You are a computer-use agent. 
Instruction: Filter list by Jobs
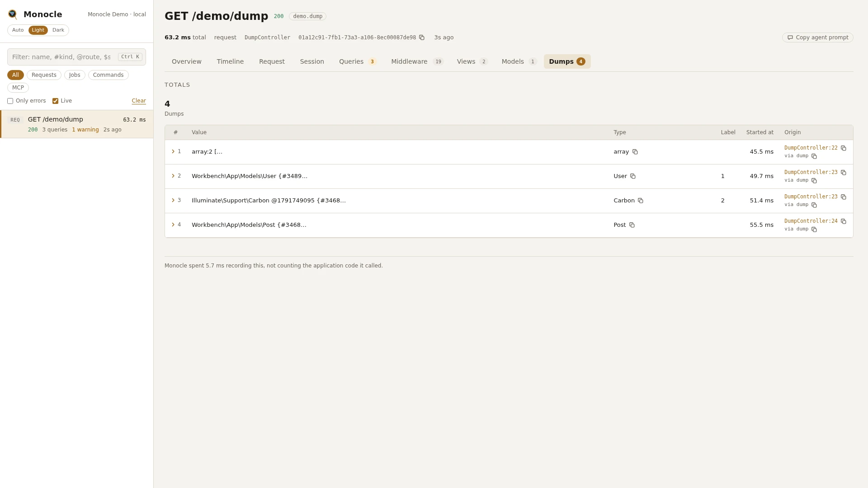click(x=75, y=75)
